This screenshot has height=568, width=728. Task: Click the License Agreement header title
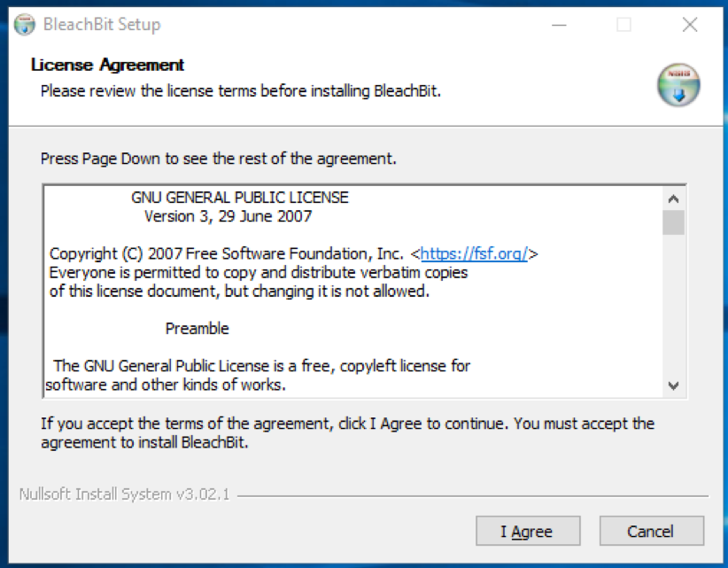[107, 65]
